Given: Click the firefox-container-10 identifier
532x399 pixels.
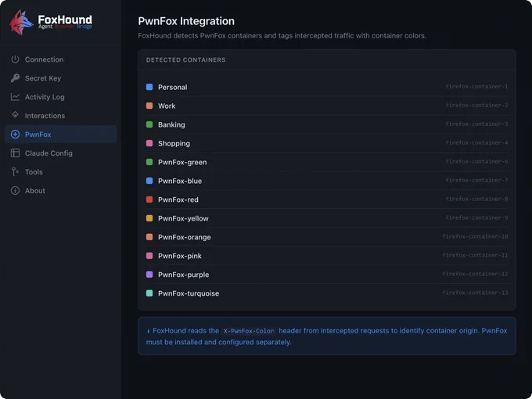Looking at the screenshot, I should (475, 236).
